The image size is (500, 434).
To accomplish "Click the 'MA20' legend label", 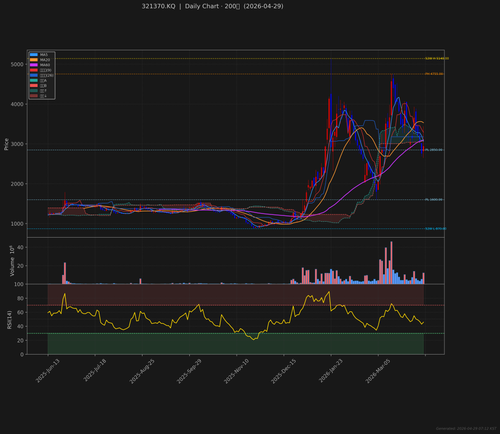I will point(45,60).
